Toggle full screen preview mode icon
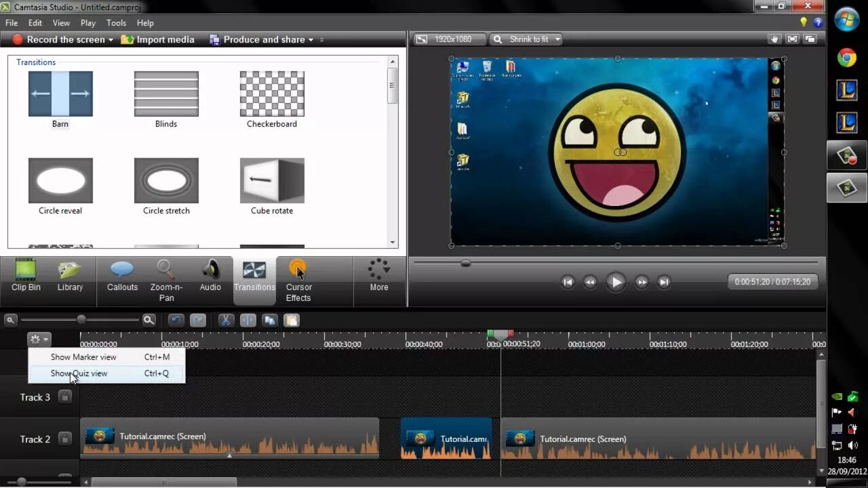 [x=792, y=39]
